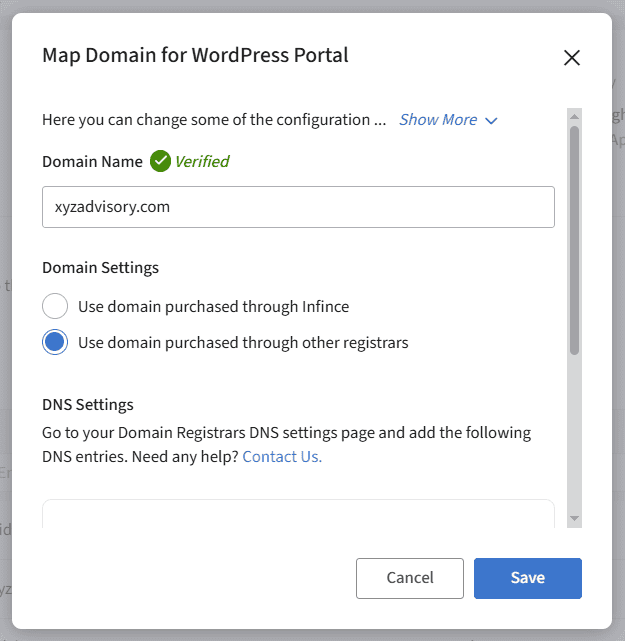Save the domain mapping settings
The height and width of the screenshot is (641, 625).
tap(527, 578)
